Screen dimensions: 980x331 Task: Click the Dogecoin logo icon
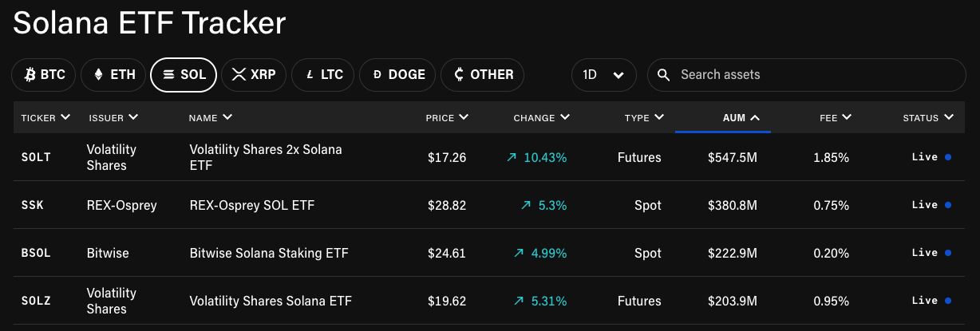tap(377, 75)
